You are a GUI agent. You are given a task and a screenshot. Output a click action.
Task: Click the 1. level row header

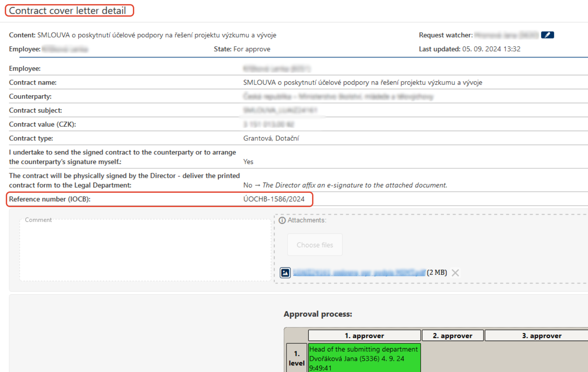click(x=297, y=358)
